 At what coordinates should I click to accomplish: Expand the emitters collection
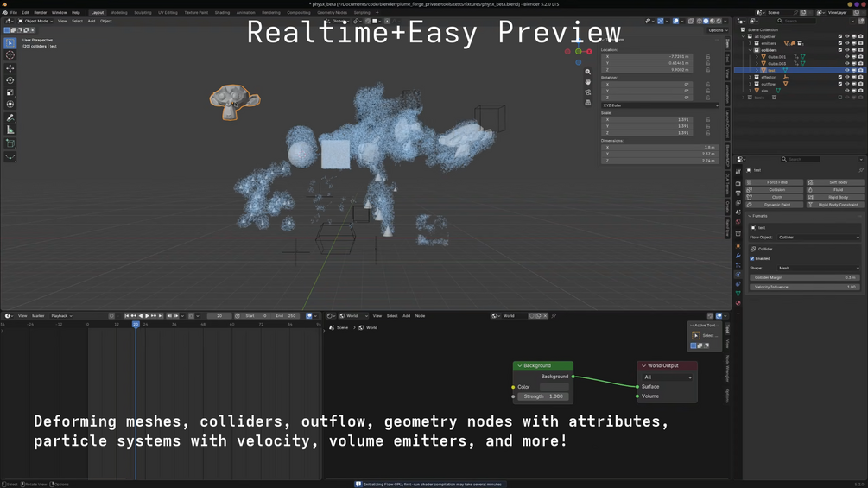click(751, 43)
